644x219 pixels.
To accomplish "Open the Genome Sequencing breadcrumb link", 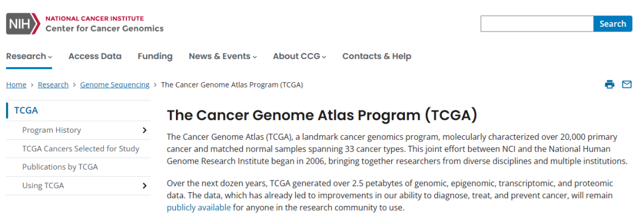I will pos(114,85).
